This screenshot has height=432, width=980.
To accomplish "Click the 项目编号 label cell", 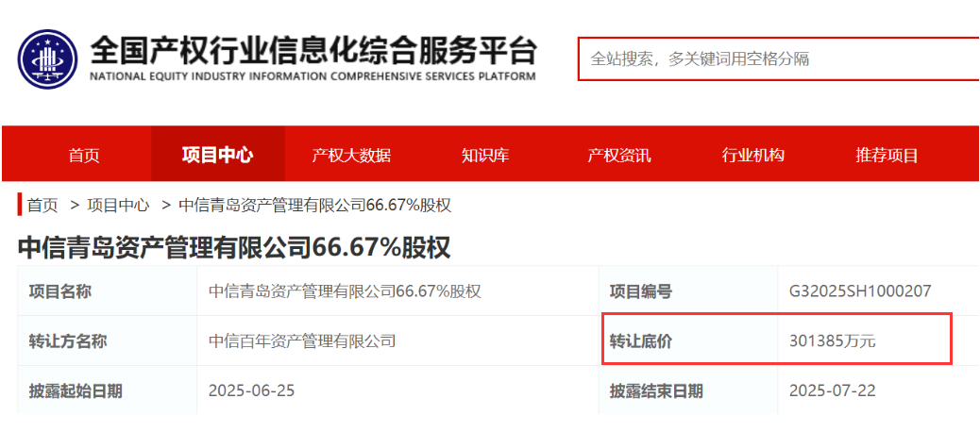I will (x=688, y=291).
